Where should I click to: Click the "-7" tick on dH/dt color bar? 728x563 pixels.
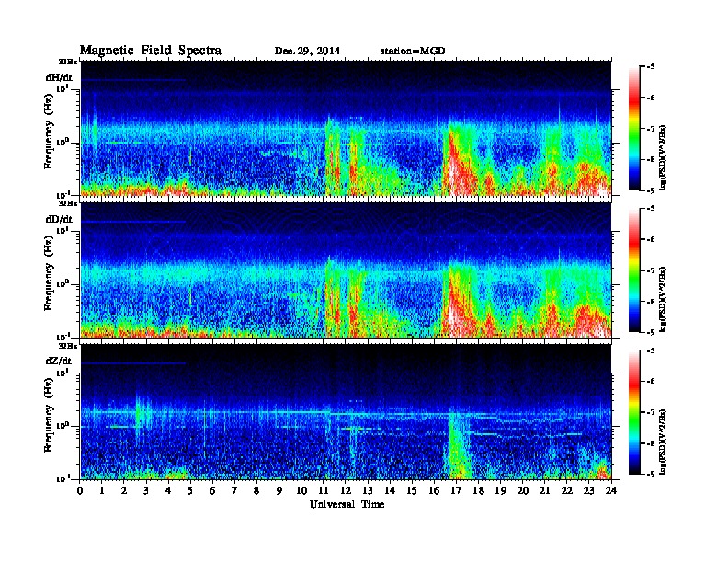pos(651,128)
